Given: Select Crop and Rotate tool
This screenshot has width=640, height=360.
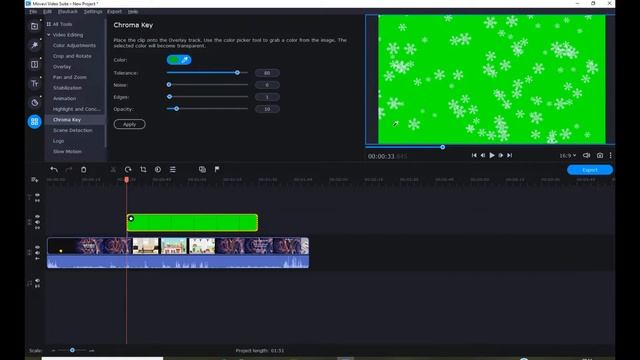Looking at the screenshot, I should [72, 56].
